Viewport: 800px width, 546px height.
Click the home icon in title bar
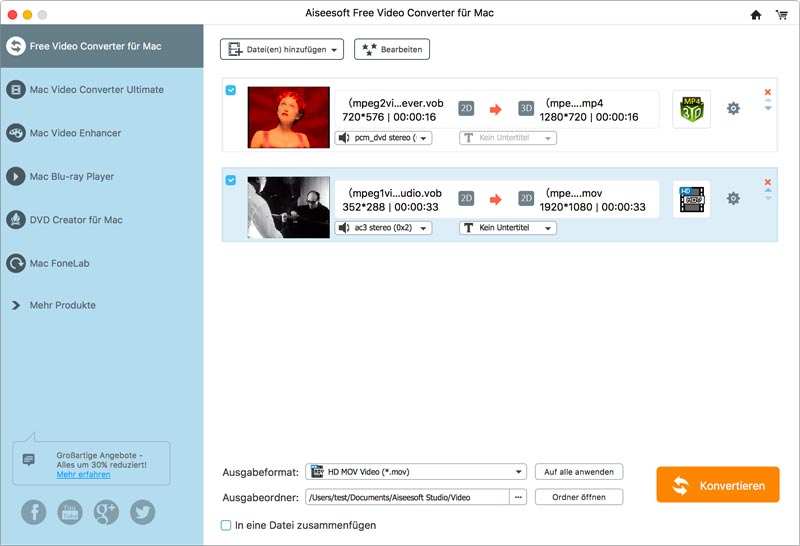[756, 15]
